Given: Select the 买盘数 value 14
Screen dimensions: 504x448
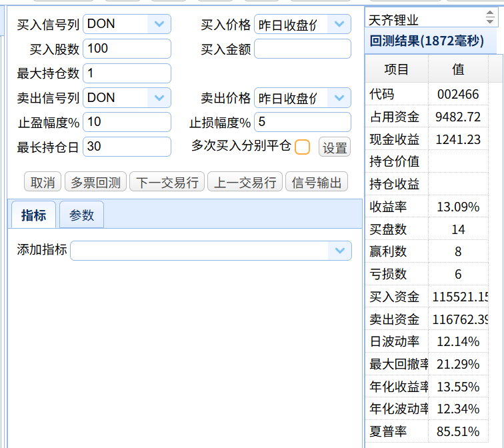Looking at the screenshot, I should [459, 229].
